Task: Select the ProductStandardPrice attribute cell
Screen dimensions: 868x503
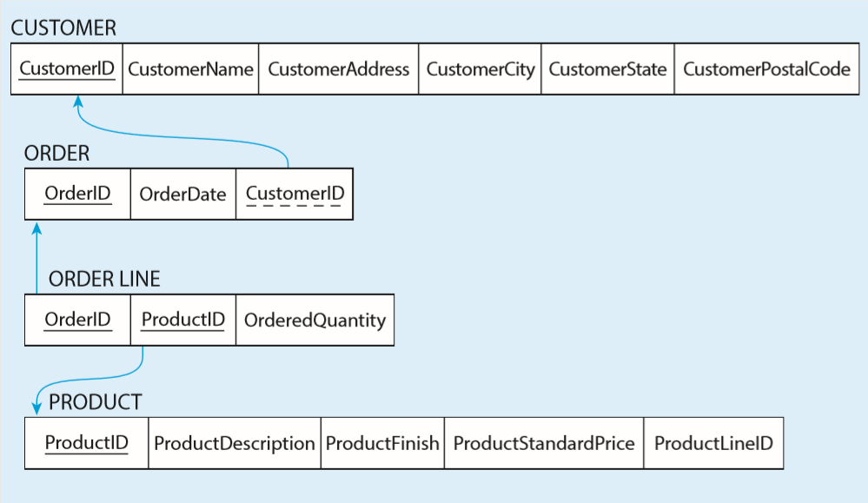Action: pyautogui.click(x=544, y=443)
